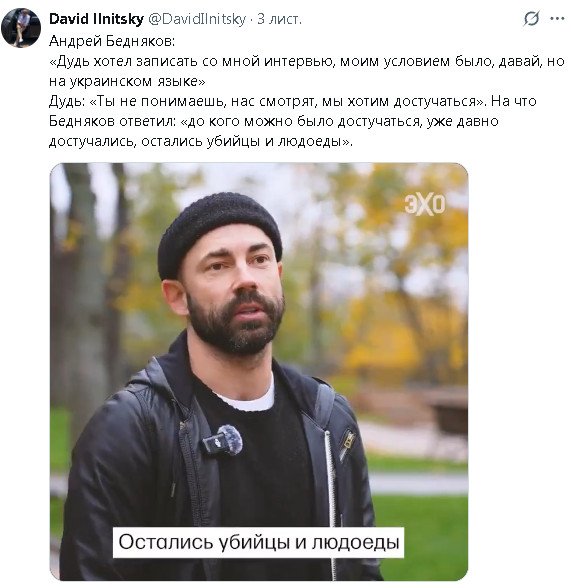Screen dimensions: 571x588
Task: Click the subtitle "Остались убийцы и людоеды"
Action: tap(259, 542)
